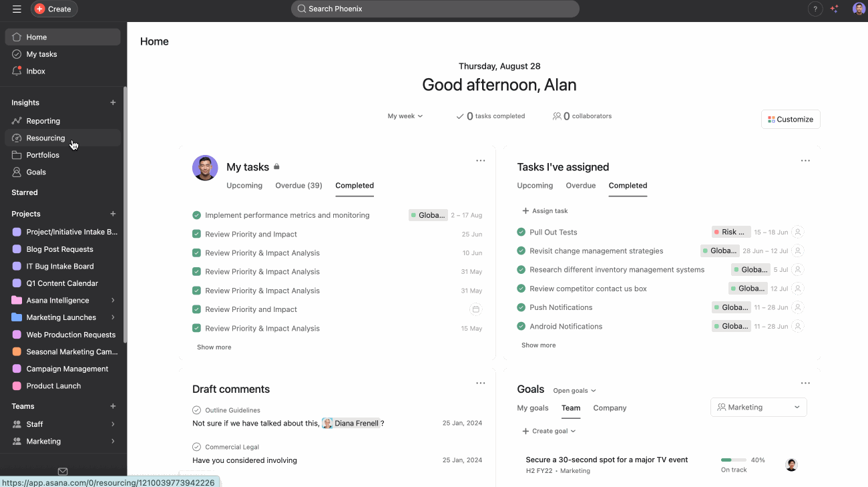Viewport: 868px width, 487px height.
Task: Open the Marketing filter dropdown in Goals
Action: pos(758,407)
